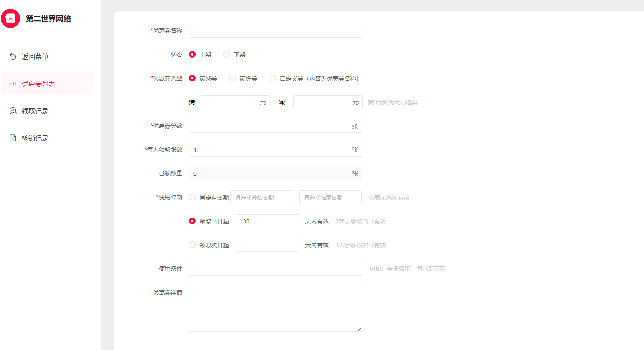644x350 pixels.
Task: Click the 优惠券详情 text area
Action: click(x=275, y=308)
